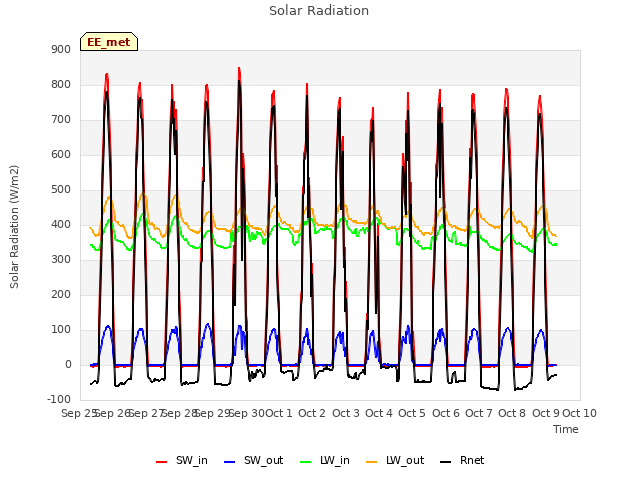This screenshot has height=480, width=640.
Task: Click the first SW_in peak on Sep 26
Action: click(x=107, y=75)
